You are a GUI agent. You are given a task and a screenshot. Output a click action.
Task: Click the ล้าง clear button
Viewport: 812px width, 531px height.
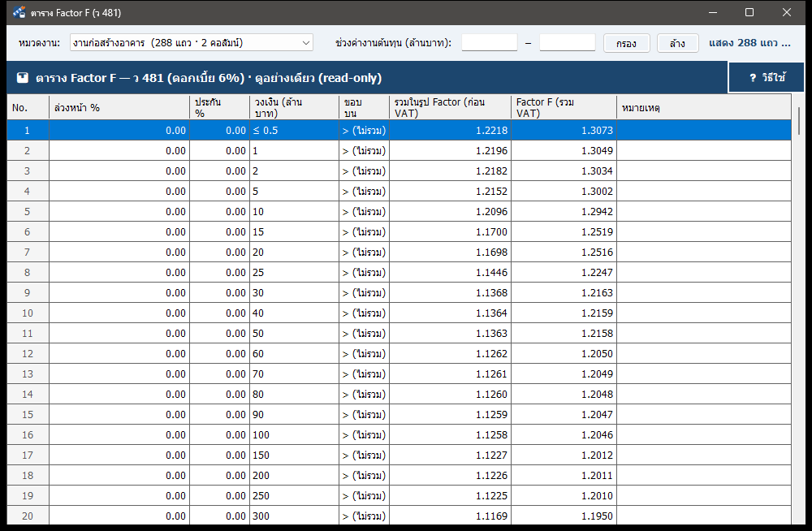677,44
